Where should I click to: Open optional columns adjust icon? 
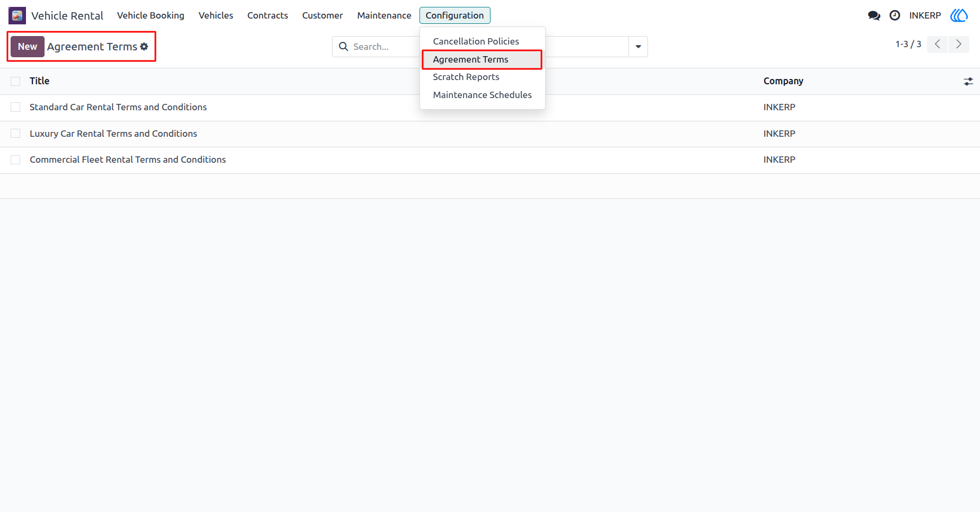968,81
